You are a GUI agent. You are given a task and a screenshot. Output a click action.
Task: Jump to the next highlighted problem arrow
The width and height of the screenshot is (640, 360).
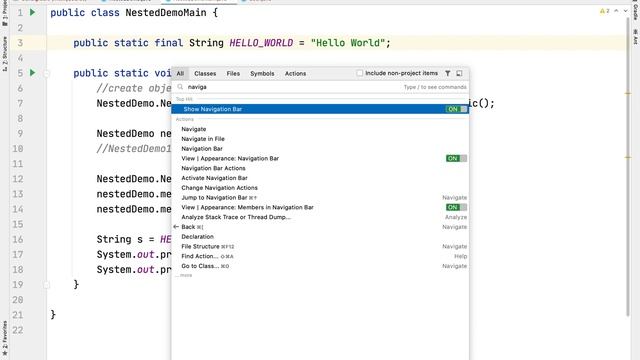(625, 11)
